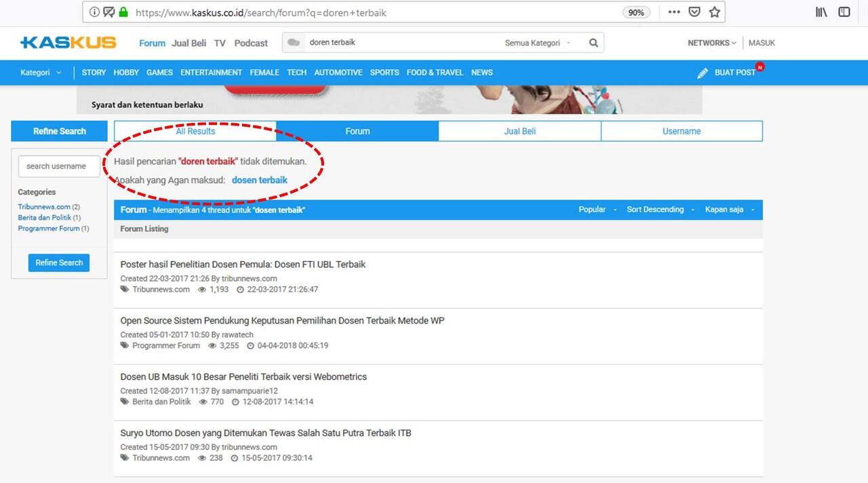The height and width of the screenshot is (483, 868).
Task: Click the green padlock security icon
Action: [x=123, y=12]
